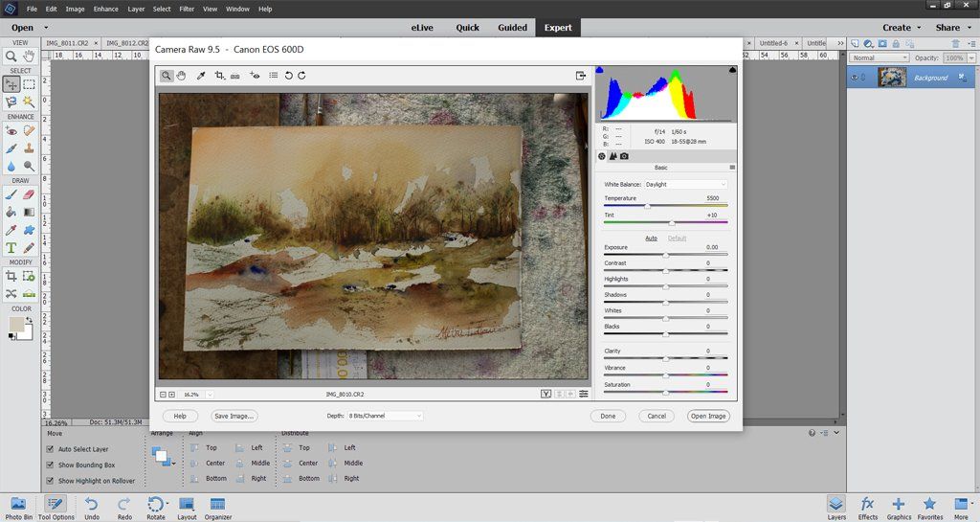
Task: Toggle Show Bounding Box checkbox
Action: click(50, 465)
